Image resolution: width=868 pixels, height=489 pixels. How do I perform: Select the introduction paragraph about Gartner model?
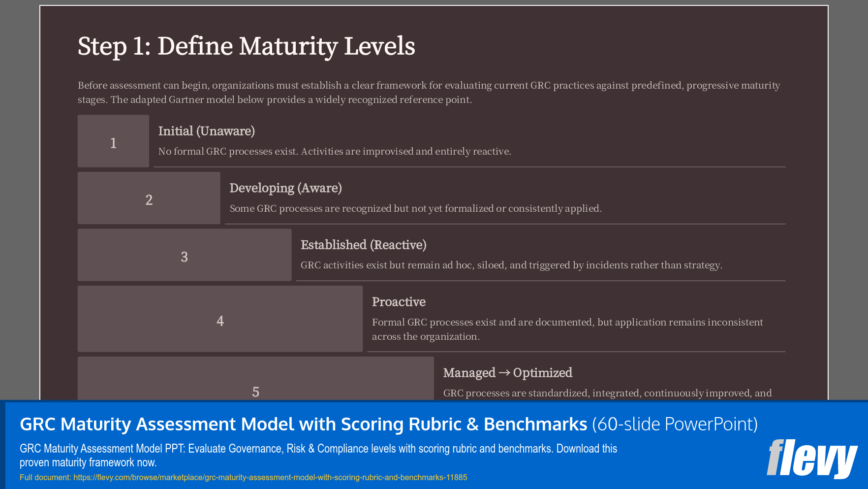coord(428,92)
